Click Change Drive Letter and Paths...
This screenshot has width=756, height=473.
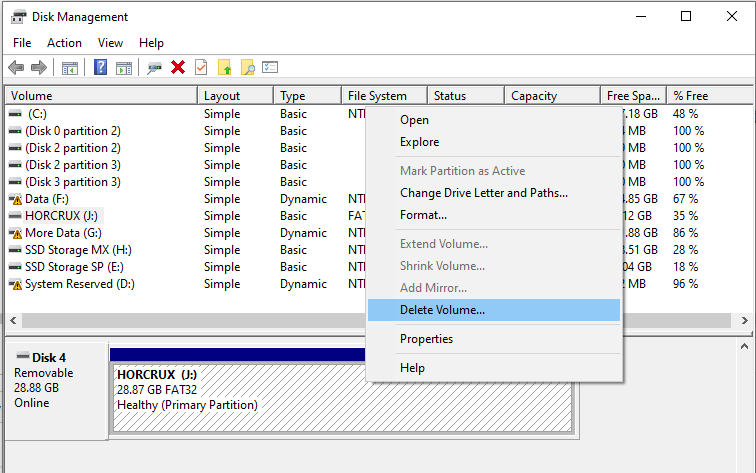[484, 193]
